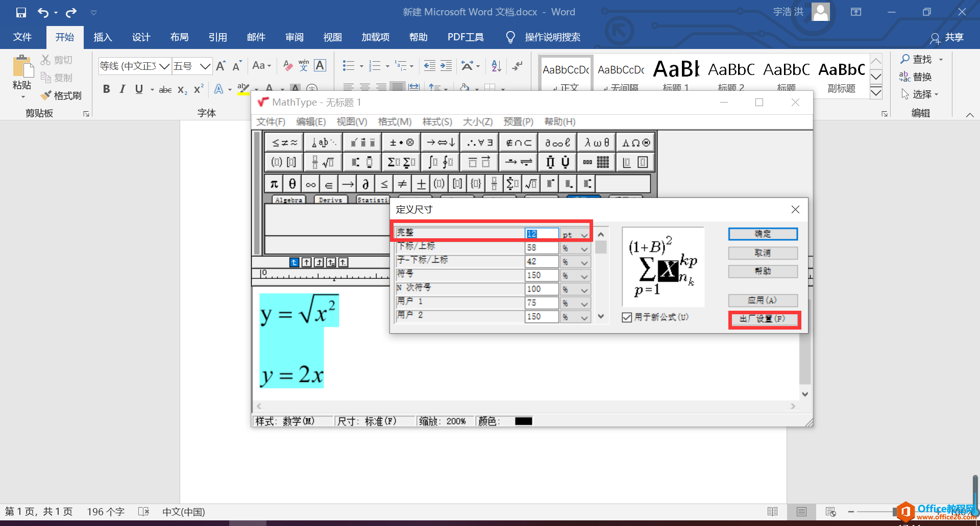
Task: Click the partial derivative symbol
Action: 366,183
